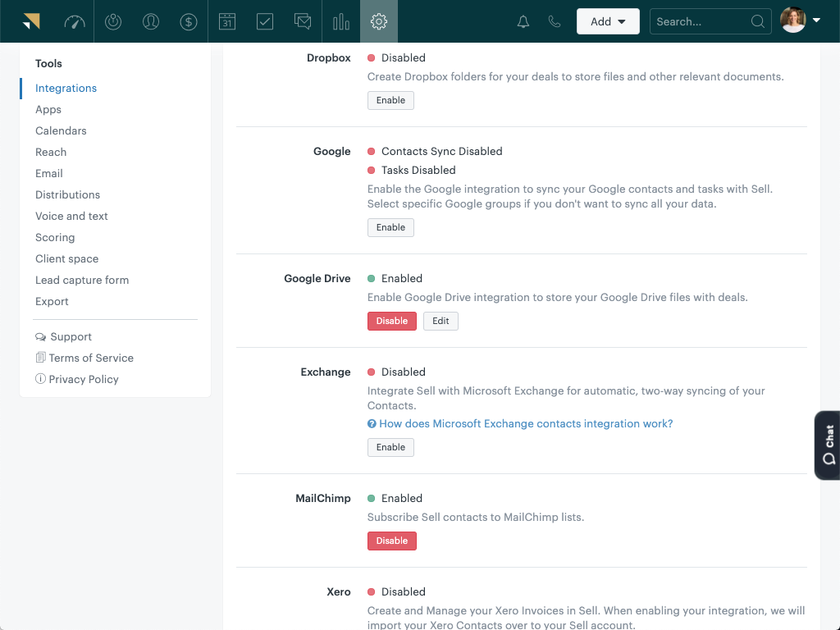Click the Tools sidebar heading
This screenshot has height=630, width=840.
pos(48,63)
